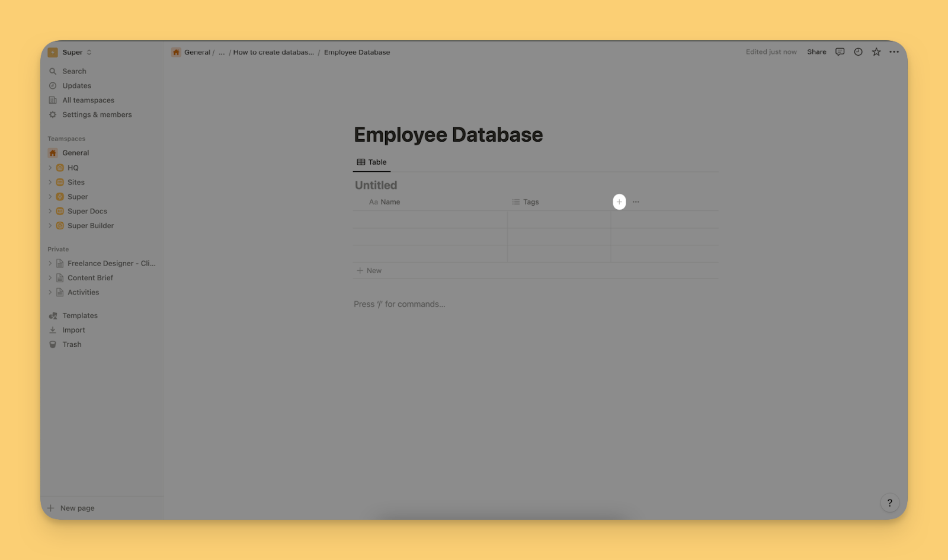Click the Super Builder page icon
Image resolution: width=948 pixels, height=560 pixels.
coord(60,226)
